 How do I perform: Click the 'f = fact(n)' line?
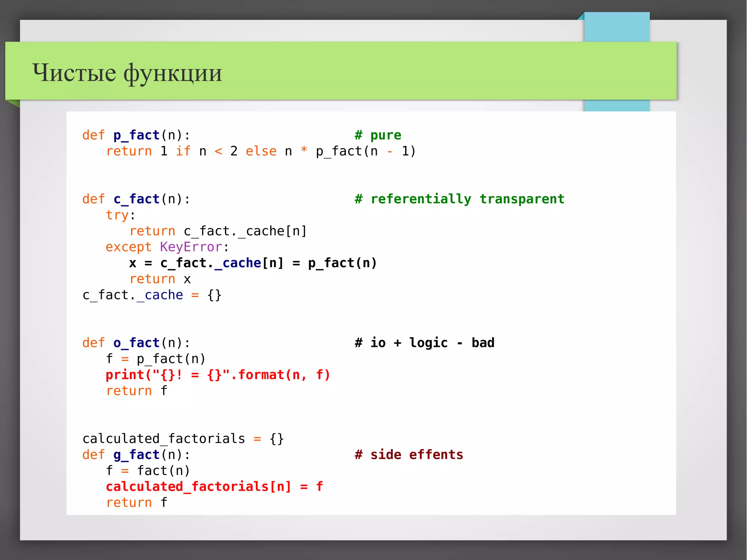pyautogui.click(x=148, y=471)
